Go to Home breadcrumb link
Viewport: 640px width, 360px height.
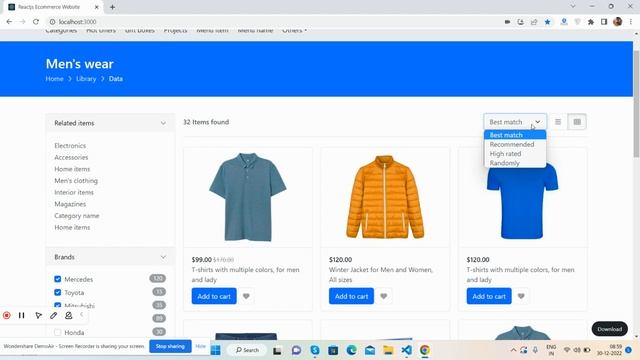tap(54, 79)
